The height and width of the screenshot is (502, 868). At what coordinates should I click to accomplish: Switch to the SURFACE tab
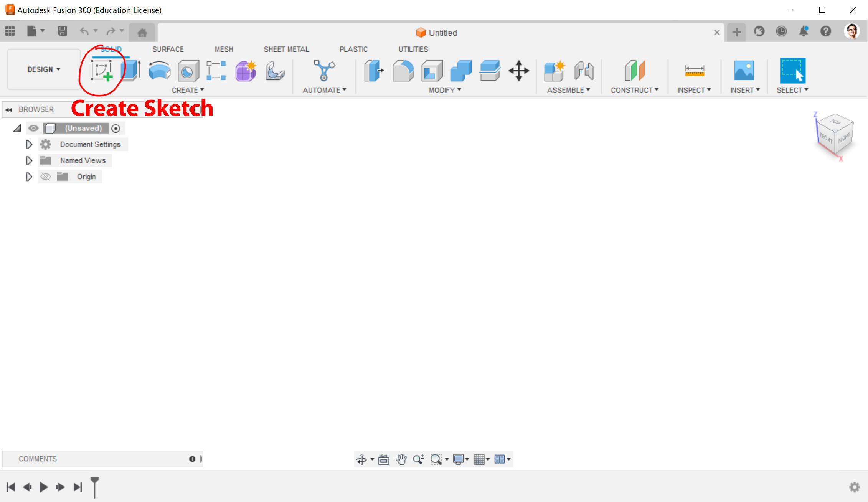point(168,50)
